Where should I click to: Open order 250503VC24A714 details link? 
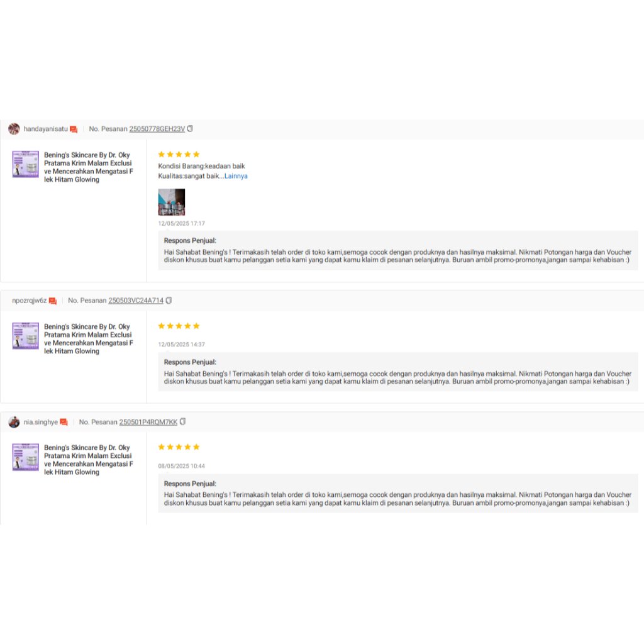pos(135,301)
